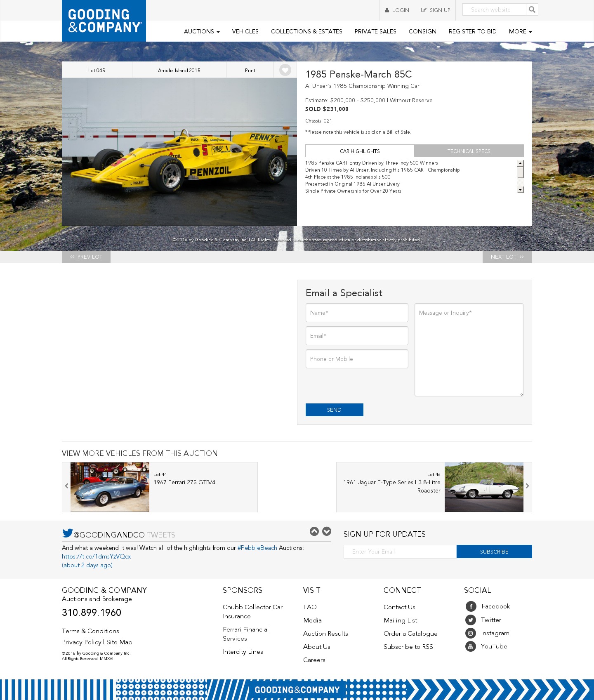Open Contact Us link

tap(399, 607)
